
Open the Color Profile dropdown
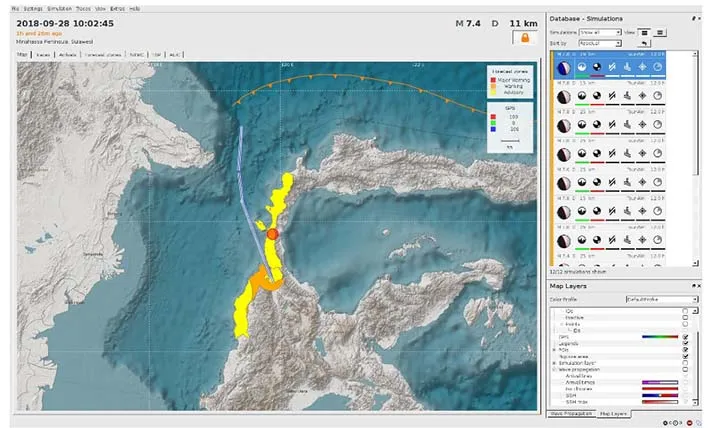(x=662, y=299)
